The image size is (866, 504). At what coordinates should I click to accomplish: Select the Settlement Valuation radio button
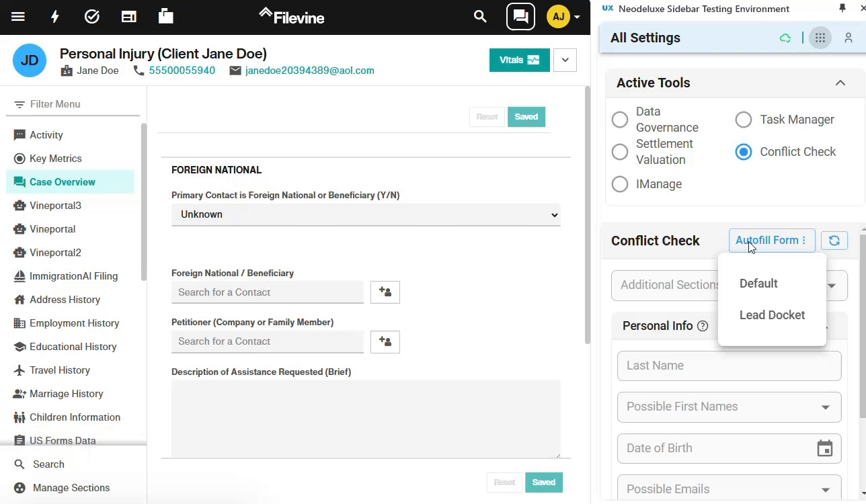[x=620, y=152]
